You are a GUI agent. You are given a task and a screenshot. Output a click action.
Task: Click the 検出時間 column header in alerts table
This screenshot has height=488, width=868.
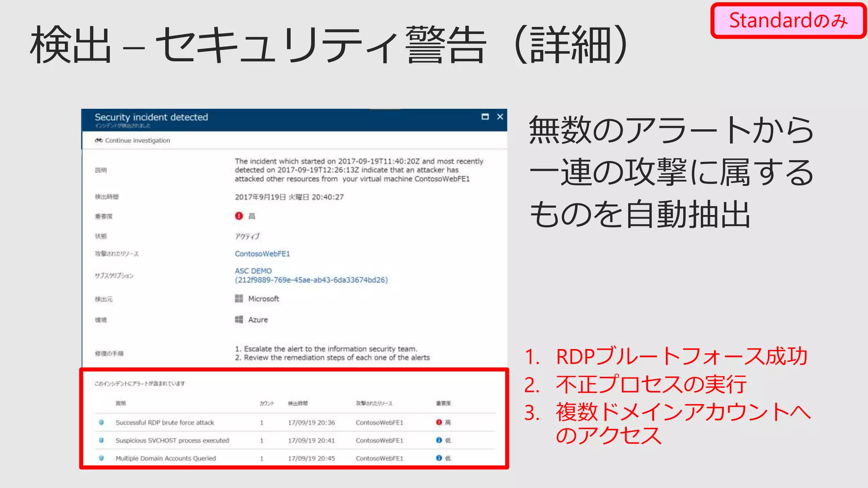(298, 403)
